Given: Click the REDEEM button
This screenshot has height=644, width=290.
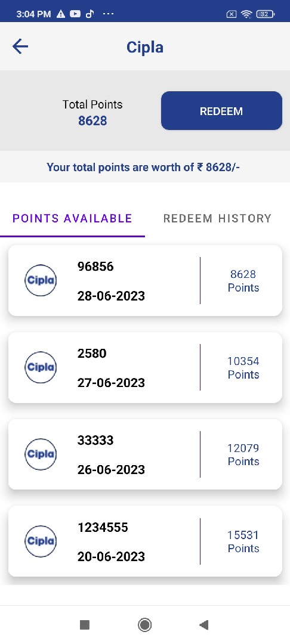Looking at the screenshot, I should [x=221, y=111].
